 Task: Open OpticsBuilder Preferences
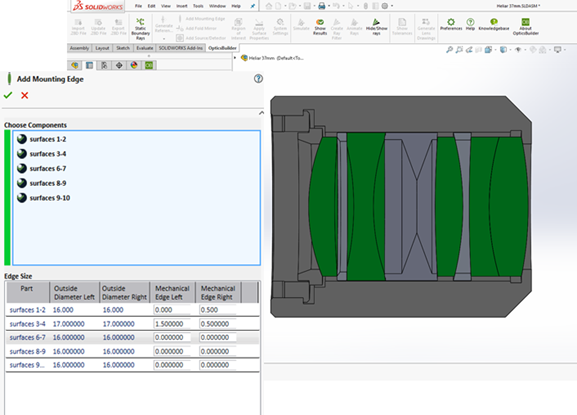coord(451,24)
